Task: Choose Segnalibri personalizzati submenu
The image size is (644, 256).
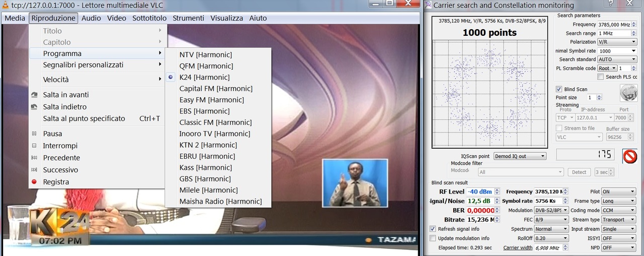Action: click(x=97, y=65)
